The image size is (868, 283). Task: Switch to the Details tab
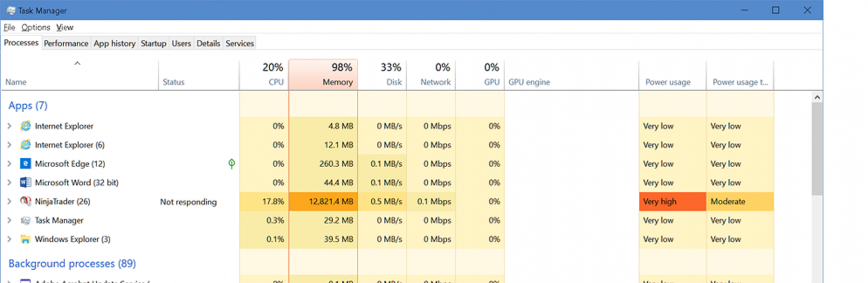pyautogui.click(x=208, y=43)
